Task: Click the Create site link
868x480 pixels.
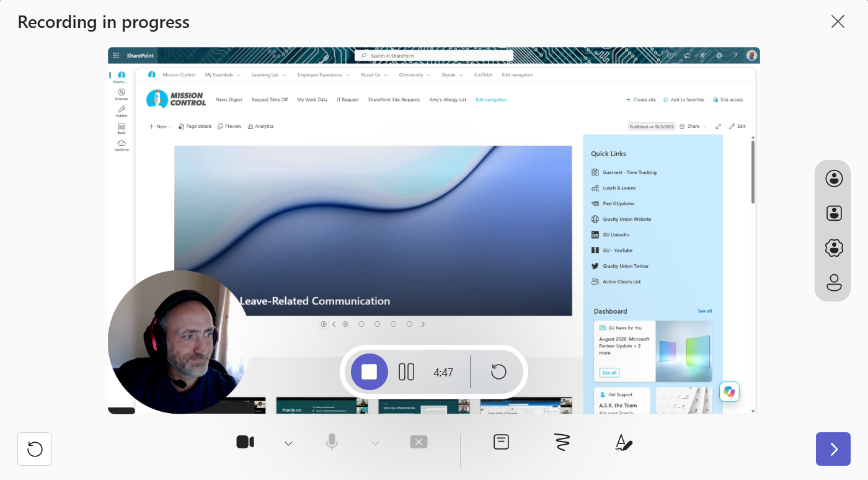Action: [x=640, y=99]
